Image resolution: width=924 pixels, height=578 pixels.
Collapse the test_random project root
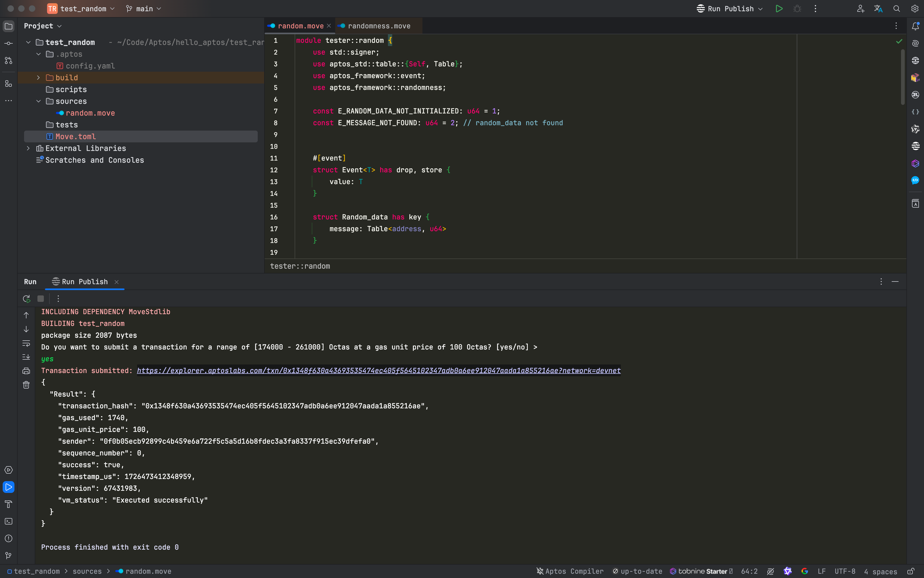coord(28,43)
